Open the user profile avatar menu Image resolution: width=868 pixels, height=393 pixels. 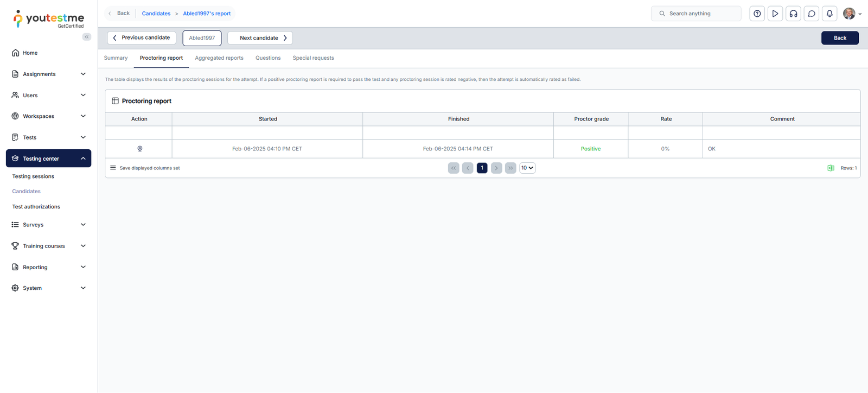click(x=852, y=14)
